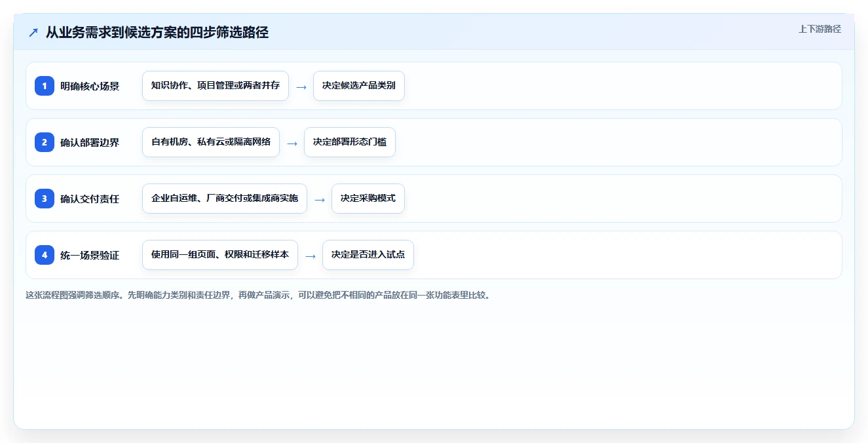Click the 知识协作、项目管理或两者并存 box
Screen dimensions: 868x443
pos(216,86)
